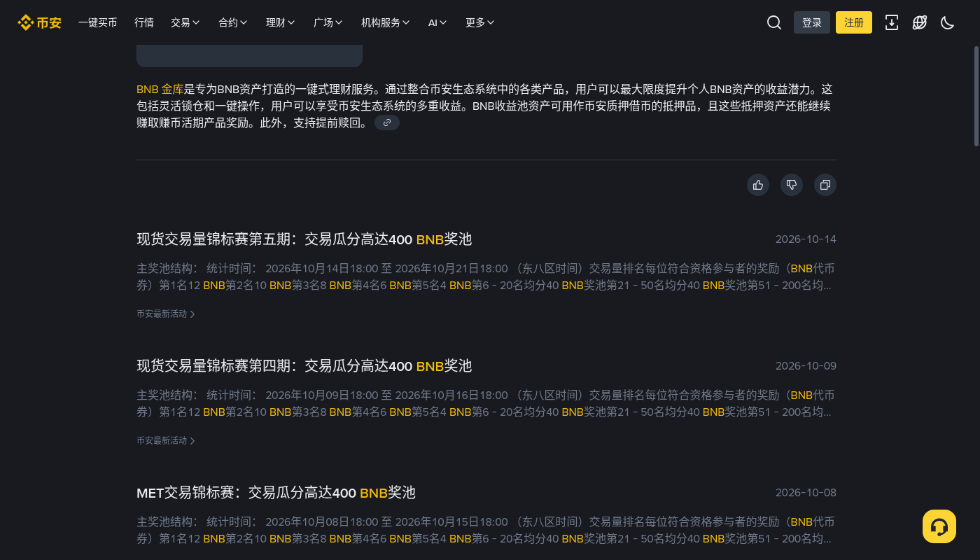
Task: Click 币安最新活动 under the 第四期 article
Action: pos(166,441)
